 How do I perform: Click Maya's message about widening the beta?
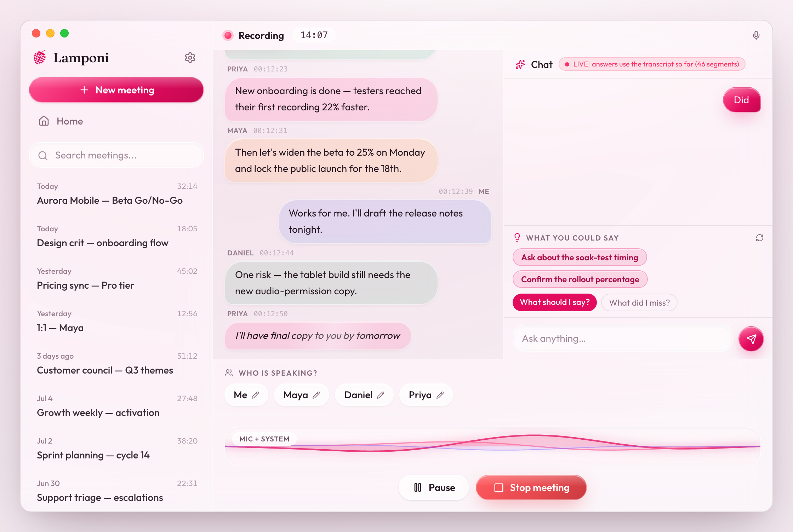point(331,161)
